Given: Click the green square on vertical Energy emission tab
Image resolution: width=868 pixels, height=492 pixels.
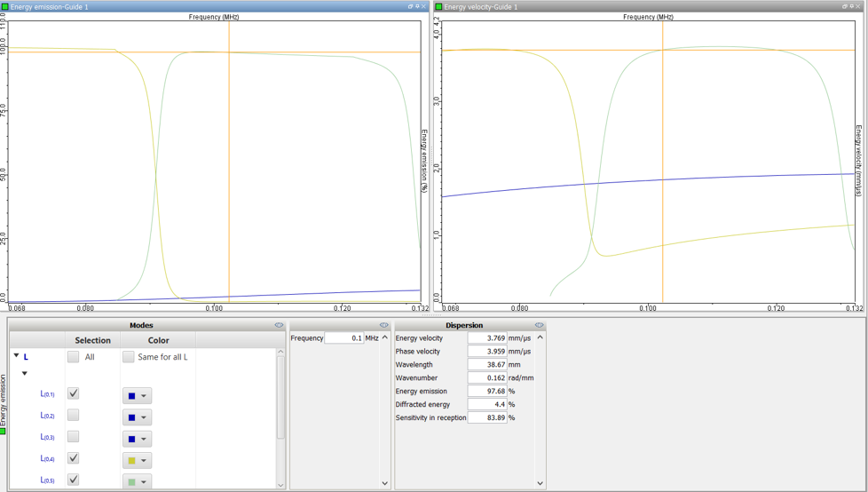Looking at the screenshot, I should coord(3,431).
